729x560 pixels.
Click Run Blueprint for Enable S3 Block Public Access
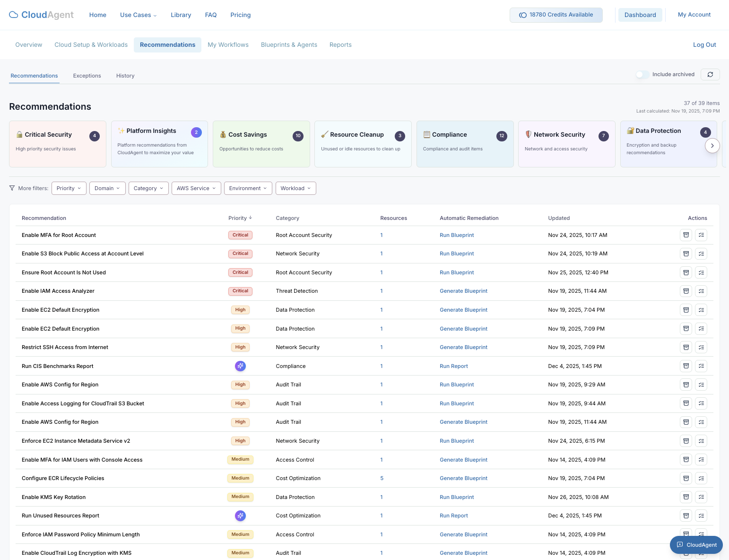point(457,254)
